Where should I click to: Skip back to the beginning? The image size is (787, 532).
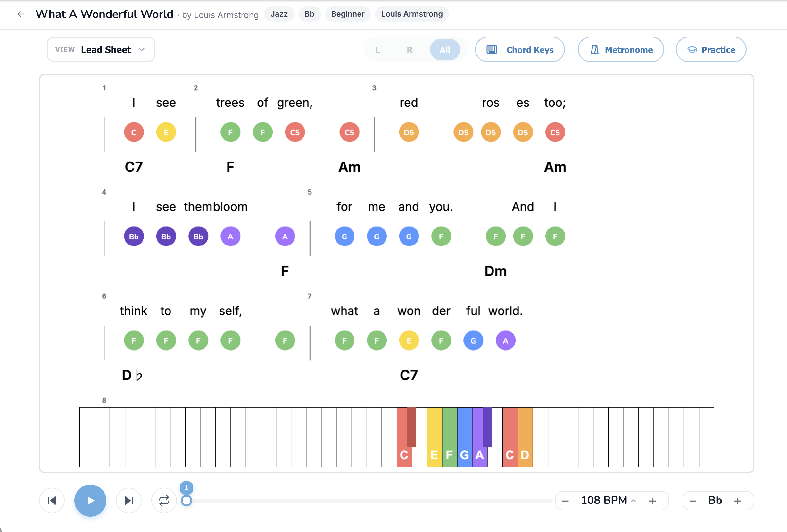tap(52, 500)
